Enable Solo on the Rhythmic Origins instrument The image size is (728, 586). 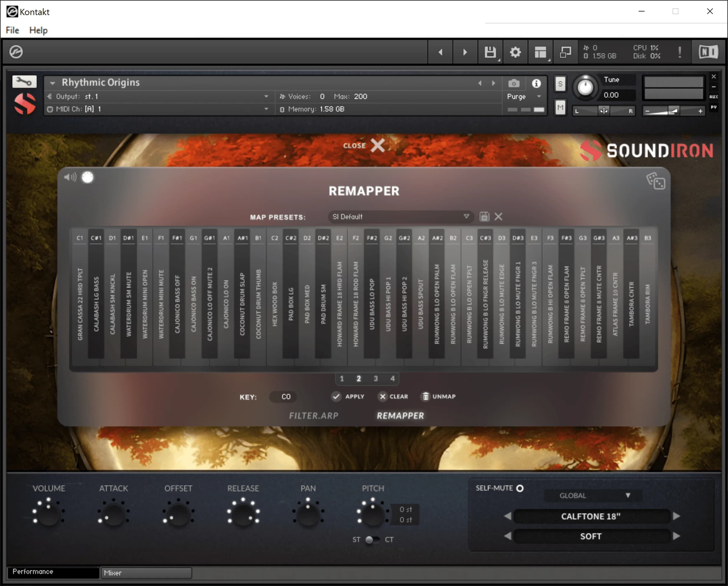[x=560, y=84]
